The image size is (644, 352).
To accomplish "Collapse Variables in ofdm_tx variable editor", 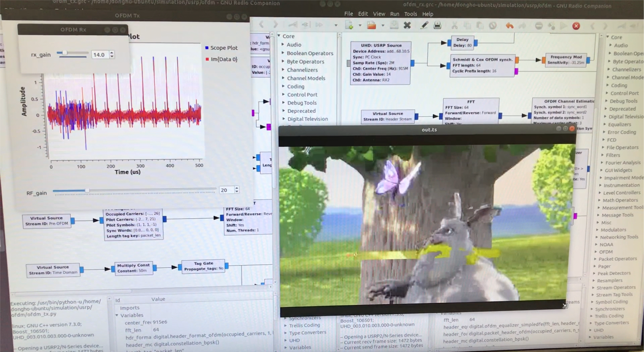I will [117, 315].
